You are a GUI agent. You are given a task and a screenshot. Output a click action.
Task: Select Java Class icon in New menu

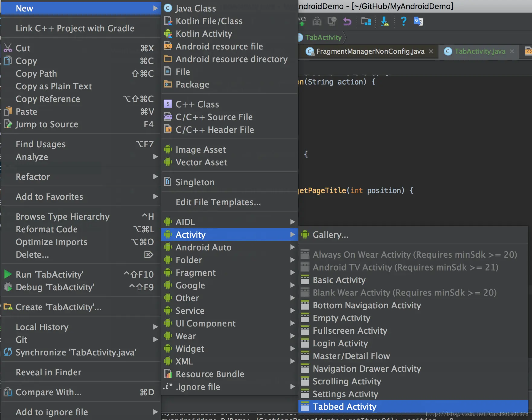tap(168, 8)
